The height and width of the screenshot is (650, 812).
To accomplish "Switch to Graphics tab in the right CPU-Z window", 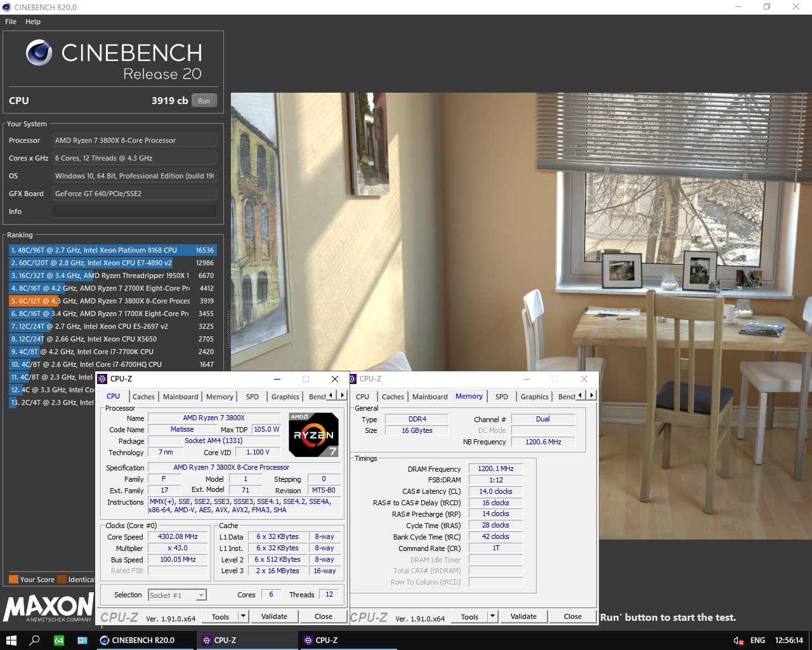I will tap(535, 397).
